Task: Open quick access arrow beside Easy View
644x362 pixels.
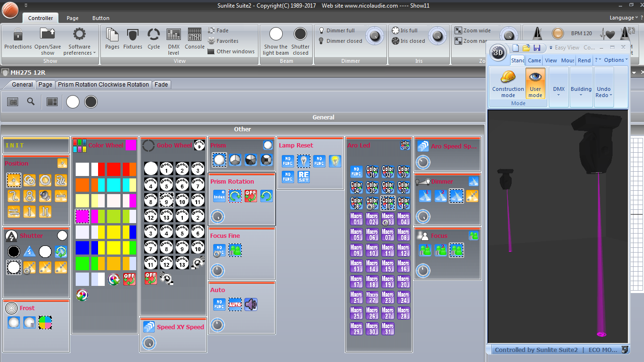Action: click(550, 48)
